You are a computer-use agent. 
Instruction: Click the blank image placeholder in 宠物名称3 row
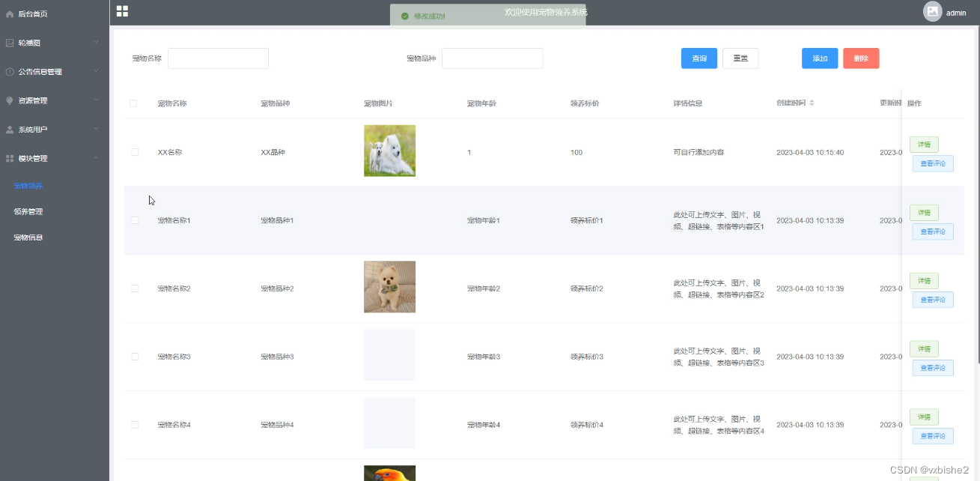pyautogui.click(x=389, y=355)
